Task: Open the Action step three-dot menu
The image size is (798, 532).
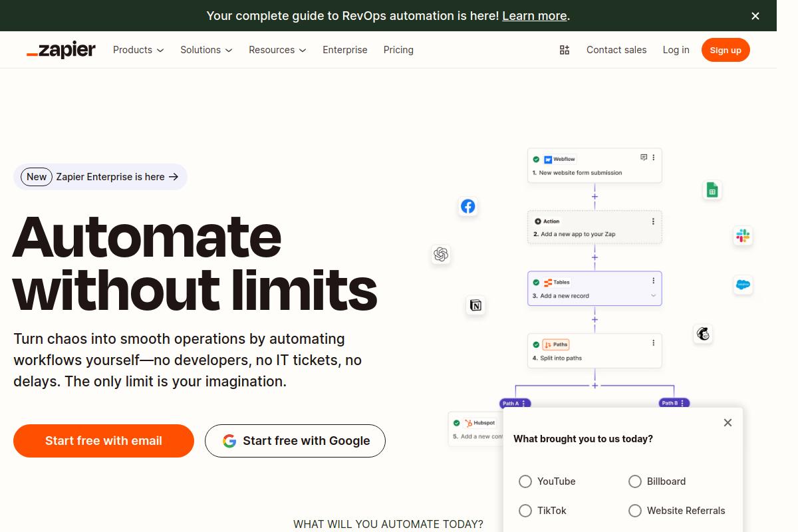Action: tap(653, 221)
